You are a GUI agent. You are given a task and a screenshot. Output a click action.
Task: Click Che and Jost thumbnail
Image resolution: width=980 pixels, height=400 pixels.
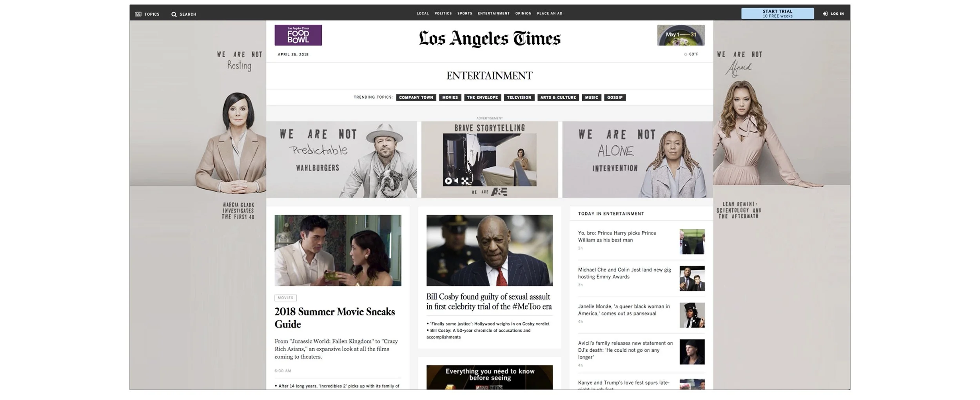point(692,279)
